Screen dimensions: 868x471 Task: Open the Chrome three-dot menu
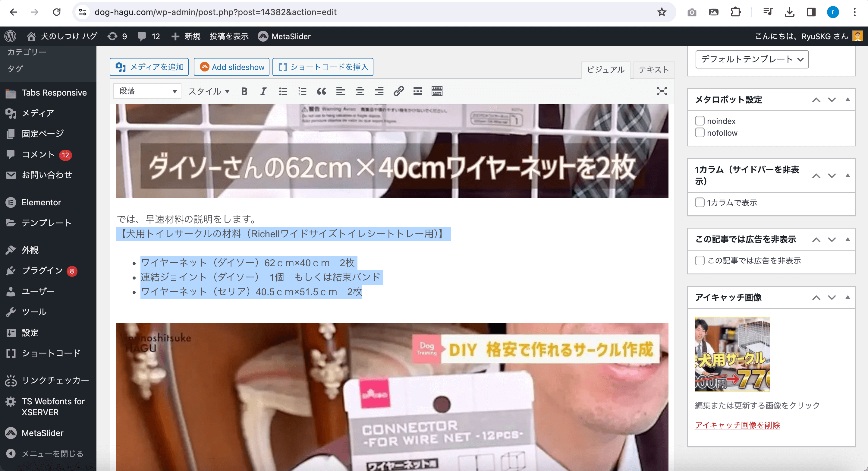pyautogui.click(x=854, y=12)
